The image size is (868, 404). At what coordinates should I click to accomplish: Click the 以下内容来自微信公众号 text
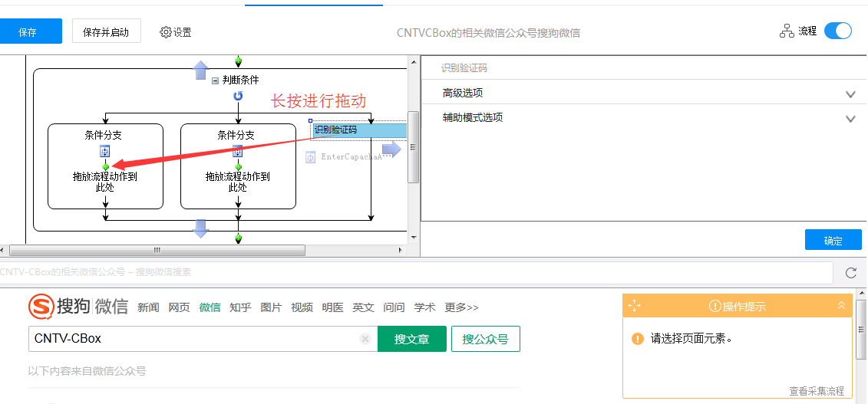(87, 371)
